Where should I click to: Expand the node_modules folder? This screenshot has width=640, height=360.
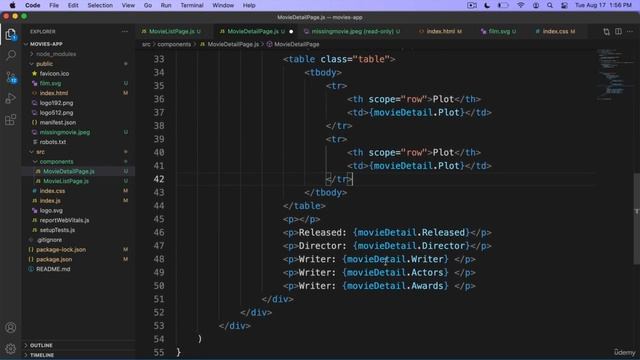78,54
